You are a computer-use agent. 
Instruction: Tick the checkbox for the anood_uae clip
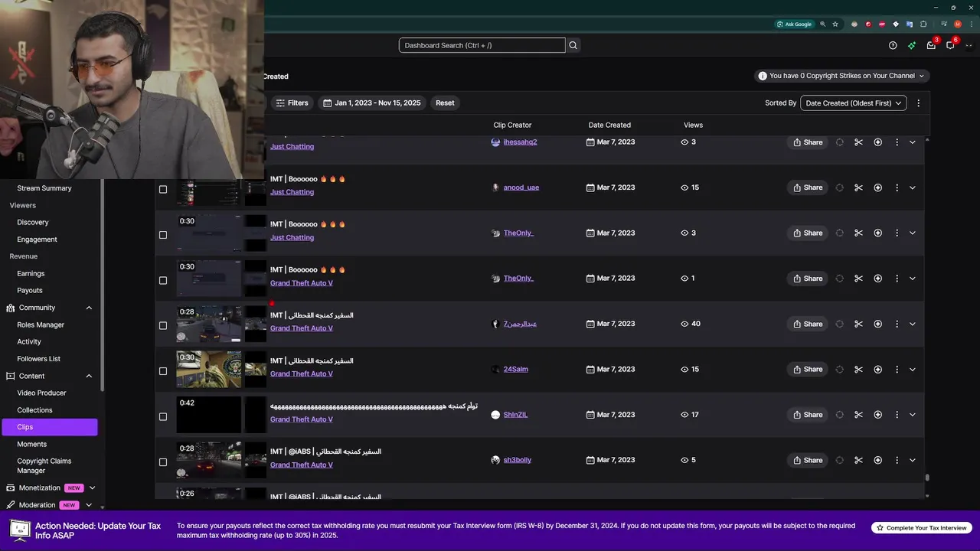click(x=162, y=189)
